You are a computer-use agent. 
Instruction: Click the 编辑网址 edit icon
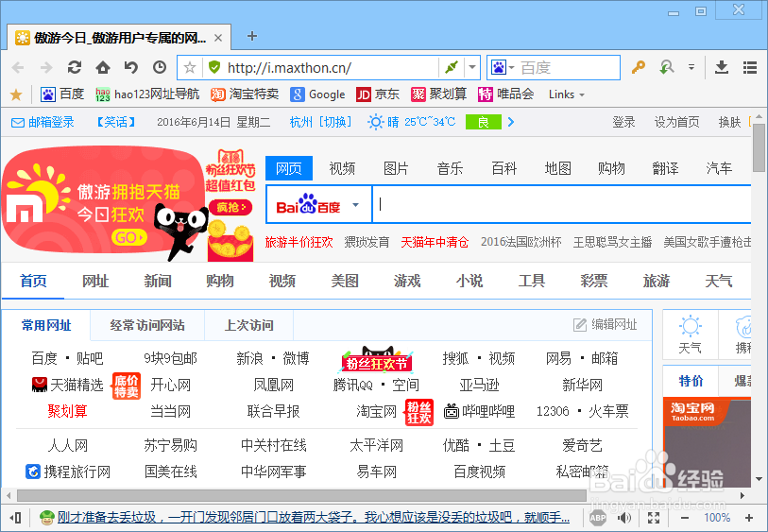[580, 325]
